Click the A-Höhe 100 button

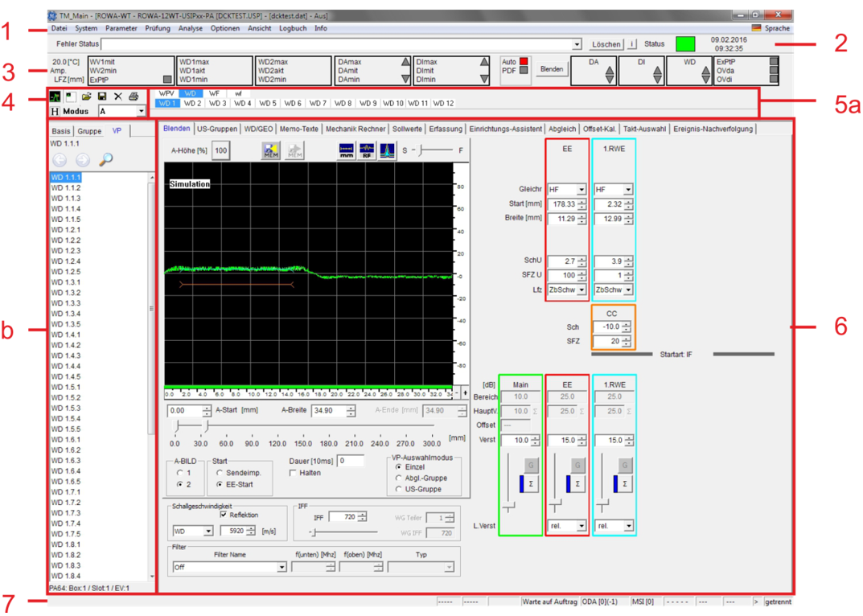point(220,151)
